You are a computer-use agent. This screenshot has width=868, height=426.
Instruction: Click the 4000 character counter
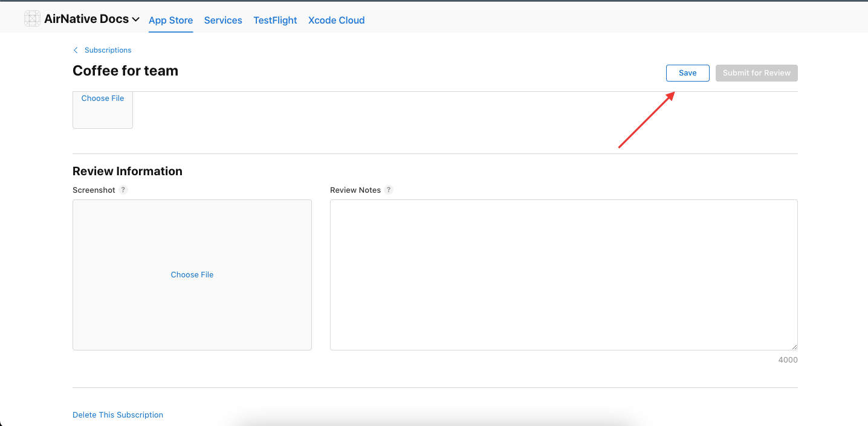788,360
